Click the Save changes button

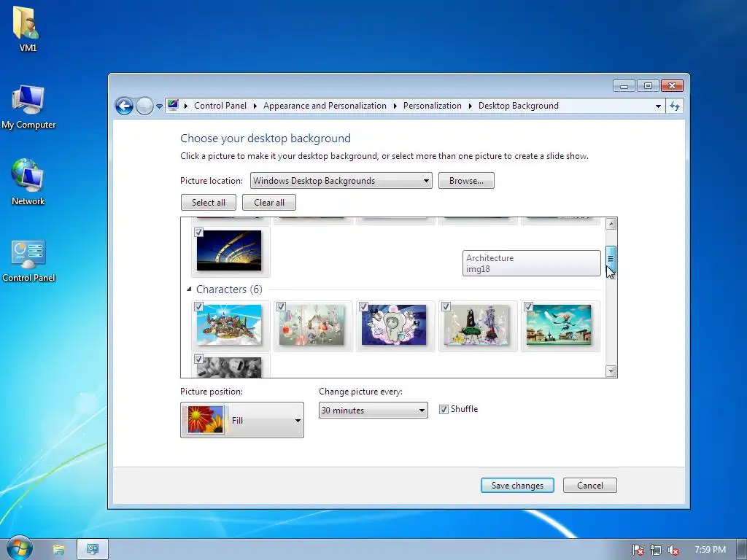(x=517, y=485)
